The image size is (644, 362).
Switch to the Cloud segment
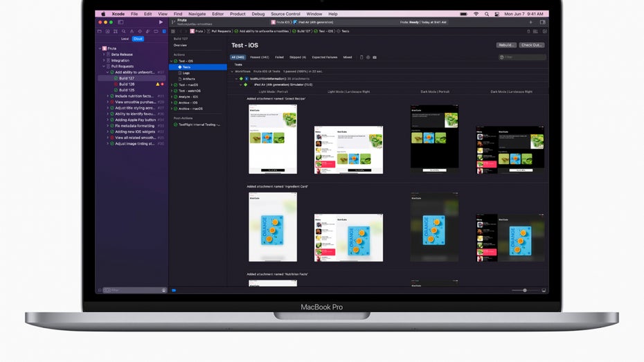click(138, 39)
